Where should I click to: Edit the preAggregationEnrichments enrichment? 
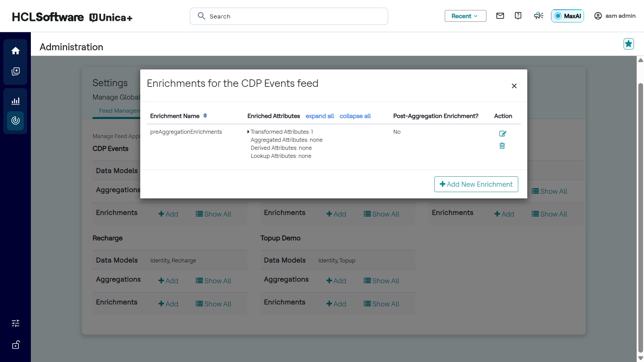[502, 134]
